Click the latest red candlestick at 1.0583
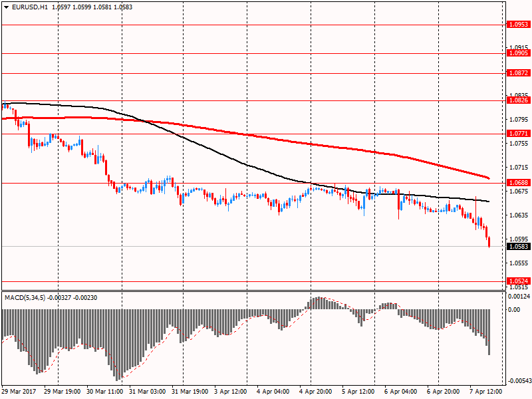 (x=489, y=242)
